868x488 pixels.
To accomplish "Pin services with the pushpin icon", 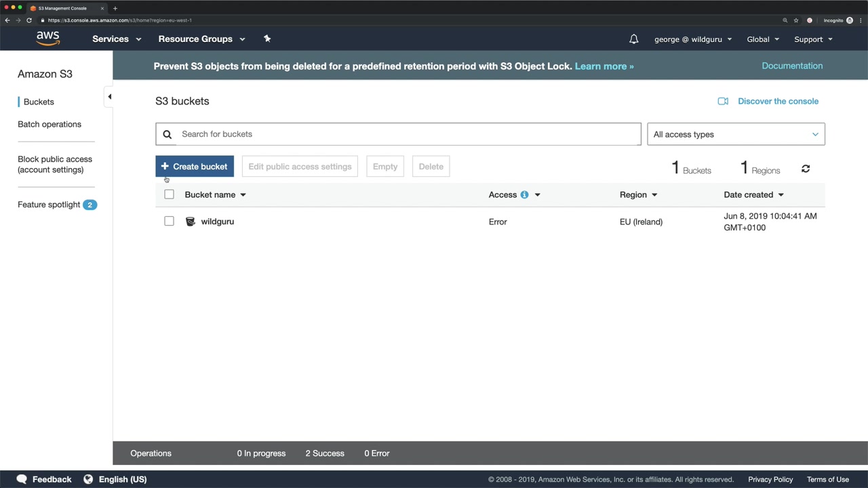I will point(267,39).
